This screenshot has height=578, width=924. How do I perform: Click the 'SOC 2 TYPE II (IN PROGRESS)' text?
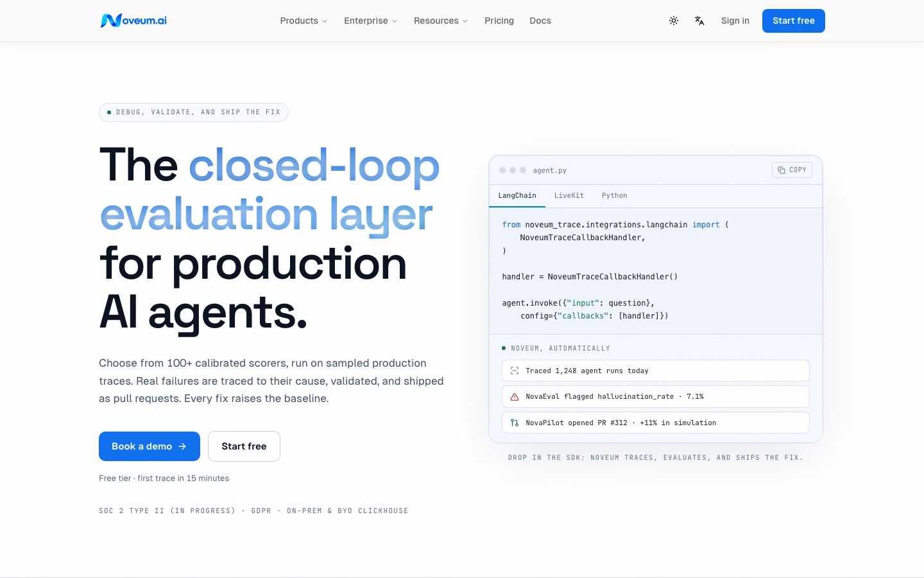pyautogui.click(x=167, y=511)
